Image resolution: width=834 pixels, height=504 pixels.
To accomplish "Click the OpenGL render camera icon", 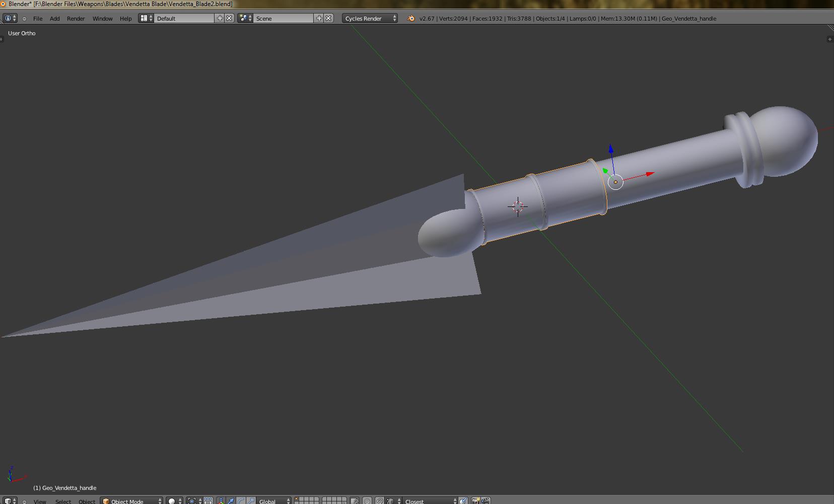I will tap(475, 501).
